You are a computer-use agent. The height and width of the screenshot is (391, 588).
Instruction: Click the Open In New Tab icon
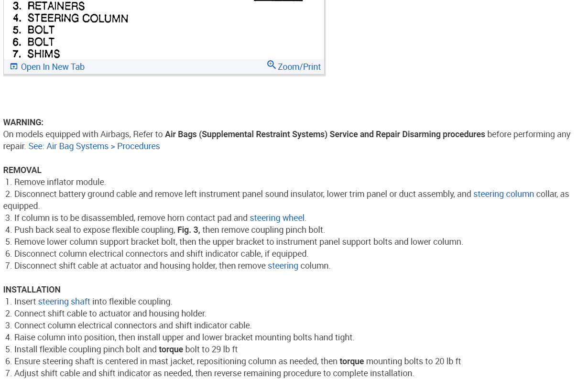(x=14, y=66)
